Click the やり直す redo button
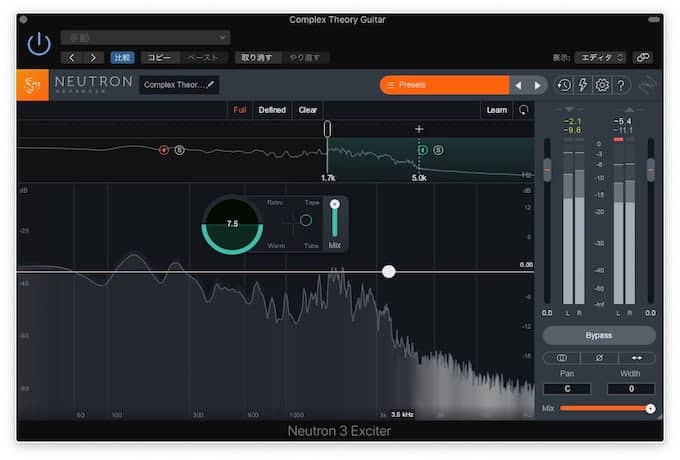The image size is (680, 460). pos(305,58)
